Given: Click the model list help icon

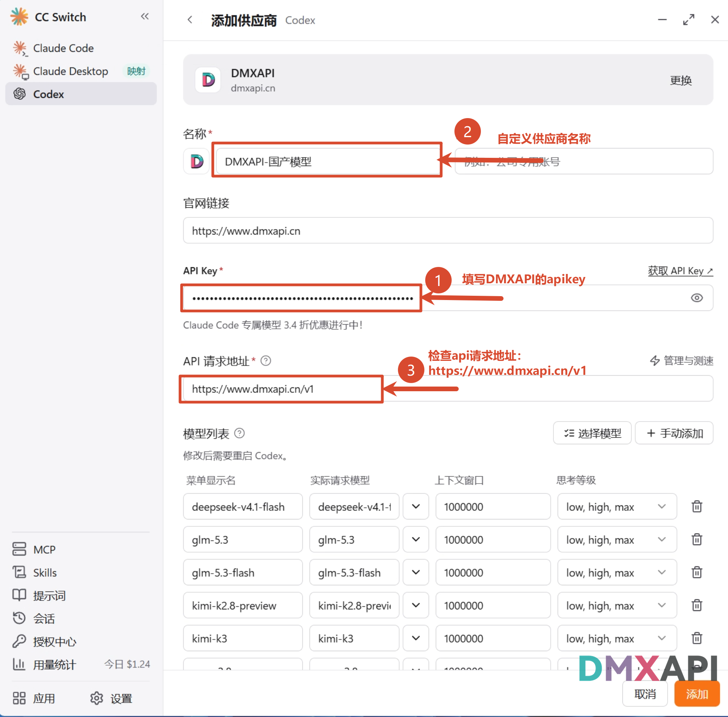Looking at the screenshot, I should (239, 433).
